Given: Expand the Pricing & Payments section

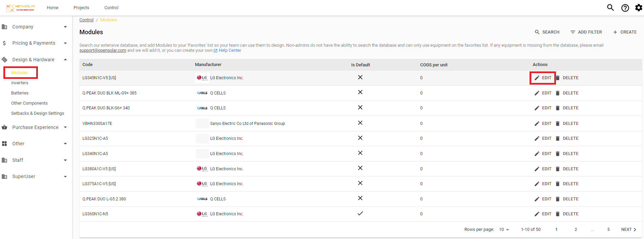Looking at the screenshot, I should click(x=65, y=43).
